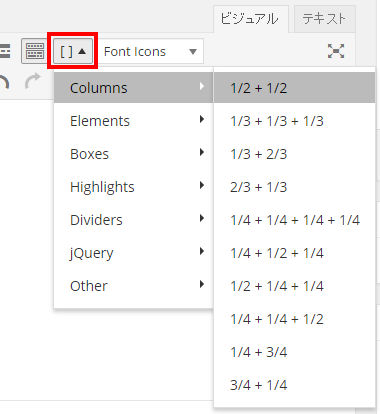Switch to the ビジュアル tab
The image size is (380, 414).
tap(250, 19)
